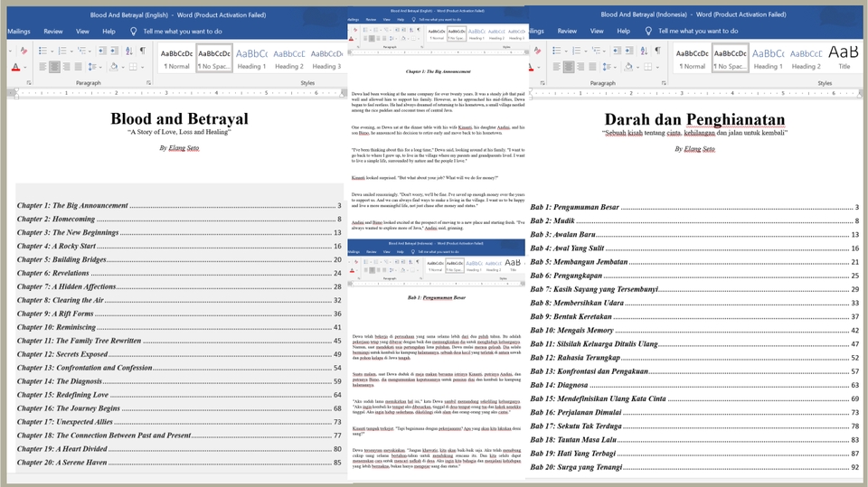Image resolution: width=868 pixels, height=487 pixels.
Task: Click Clear Formatting eraser in Indonesia window
Action: (x=537, y=51)
